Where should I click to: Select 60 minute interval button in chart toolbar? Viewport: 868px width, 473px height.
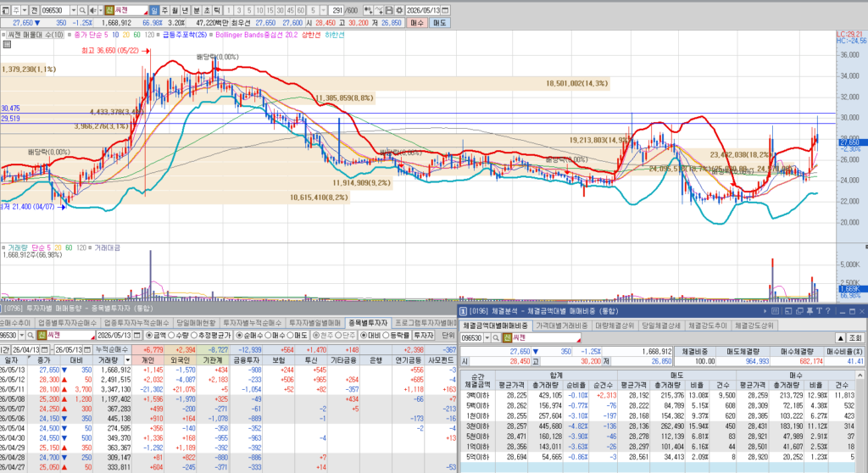pyautogui.click(x=301, y=10)
